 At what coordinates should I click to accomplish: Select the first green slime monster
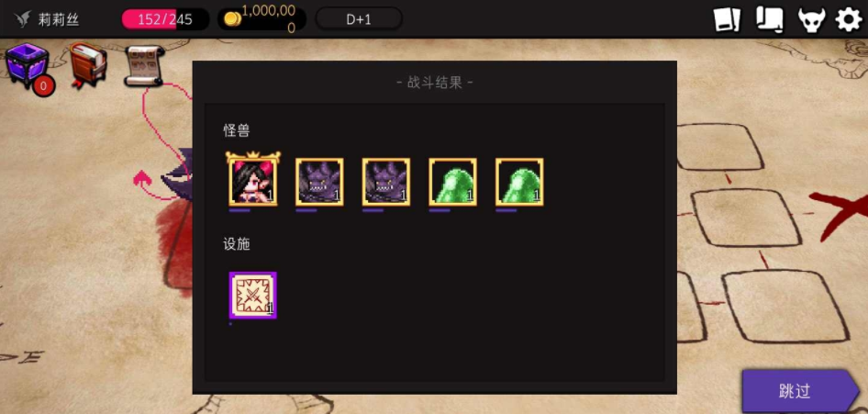tap(452, 182)
